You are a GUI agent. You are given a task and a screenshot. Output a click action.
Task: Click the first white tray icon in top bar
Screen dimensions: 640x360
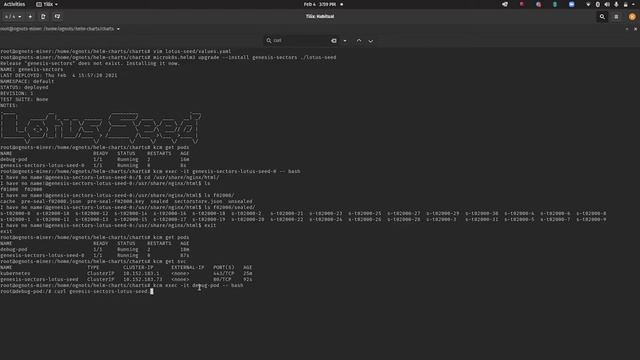505,4
